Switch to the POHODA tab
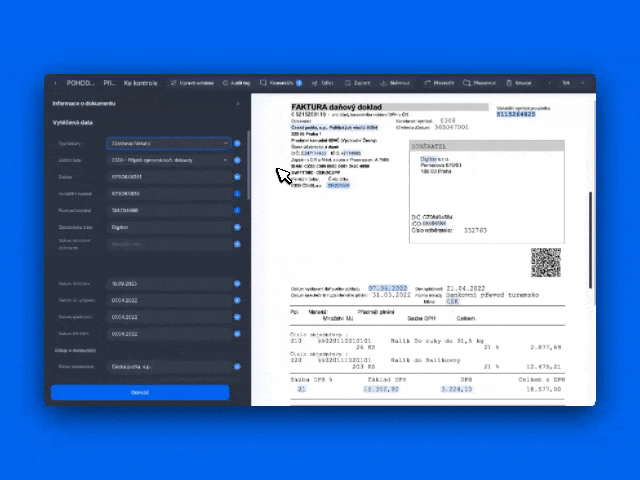The height and width of the screenshot is (480, 640). [x=80, y=83]
